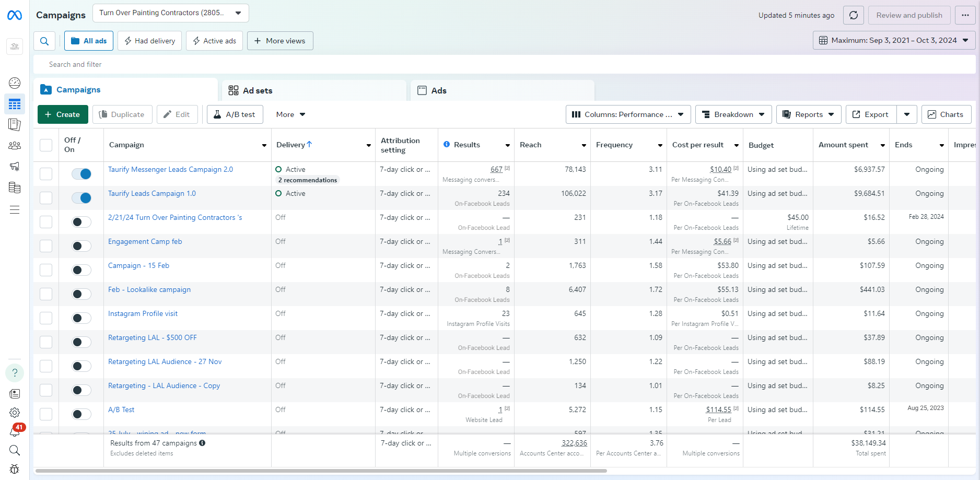Select checkbox for Feb - Lookalike campaign
980x480 pixels.
[x=46, y=294]
